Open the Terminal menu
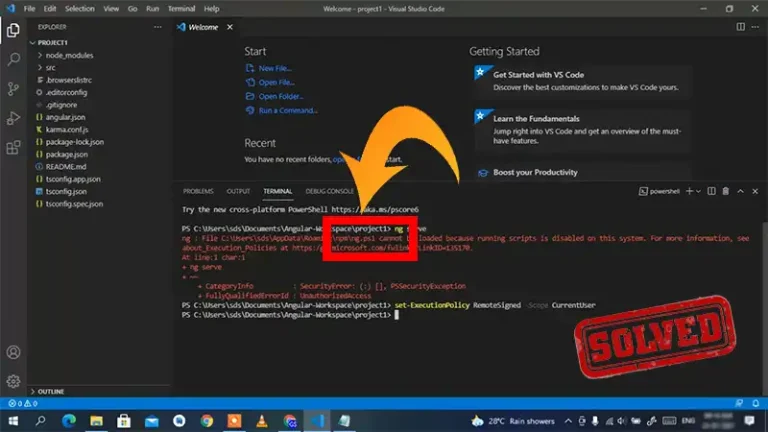Image resolution: width=768 pixels, height=432 pixels. [181, 9]
